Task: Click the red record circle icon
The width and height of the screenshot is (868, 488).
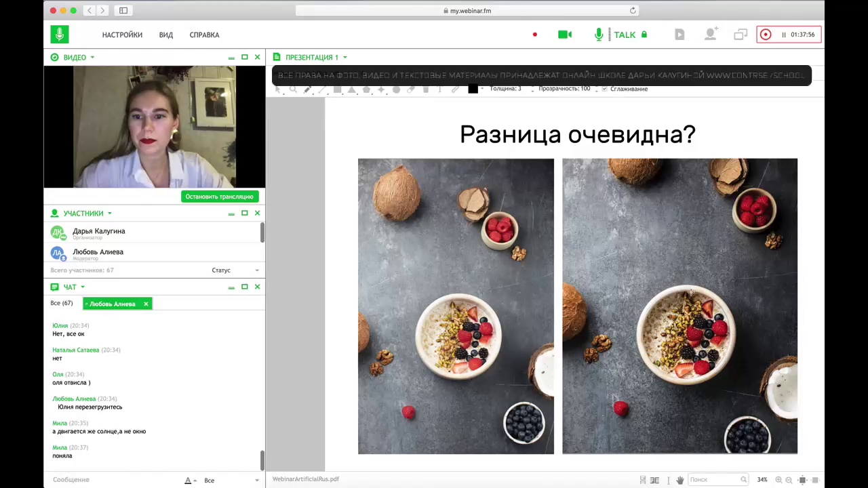Action: [x=766, y=35]
